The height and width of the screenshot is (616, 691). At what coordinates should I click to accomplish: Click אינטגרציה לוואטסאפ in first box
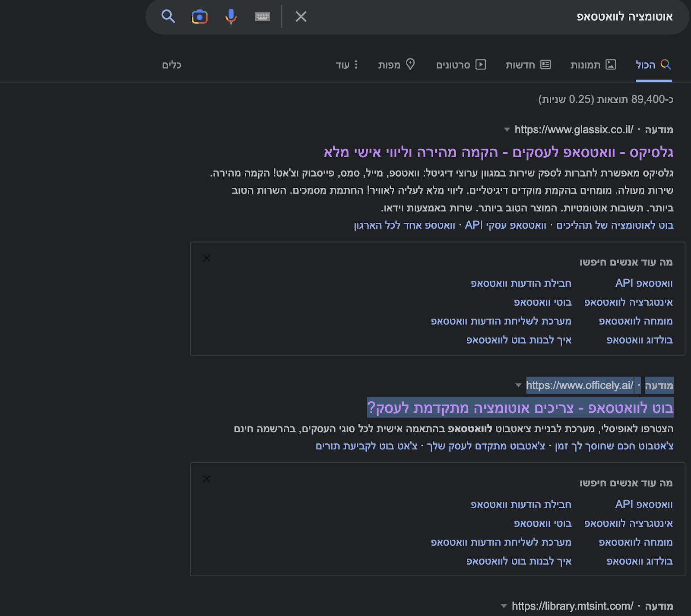coord(628,302)
